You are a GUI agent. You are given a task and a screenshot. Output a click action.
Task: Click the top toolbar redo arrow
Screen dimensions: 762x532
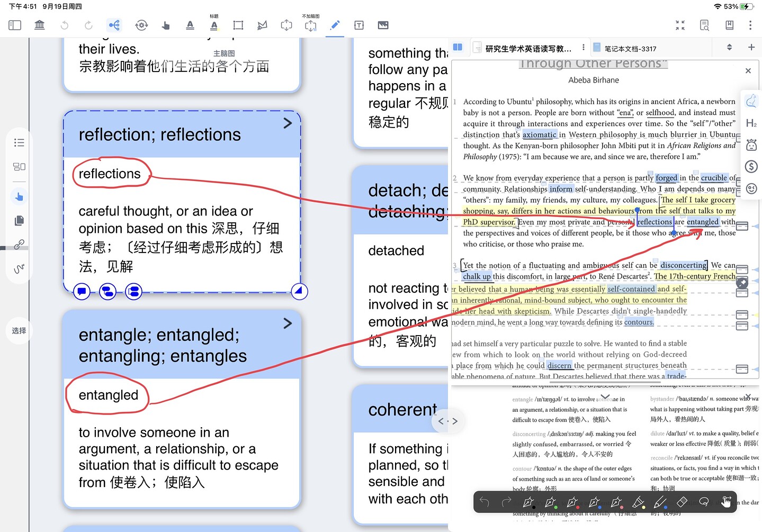[88, 25]
